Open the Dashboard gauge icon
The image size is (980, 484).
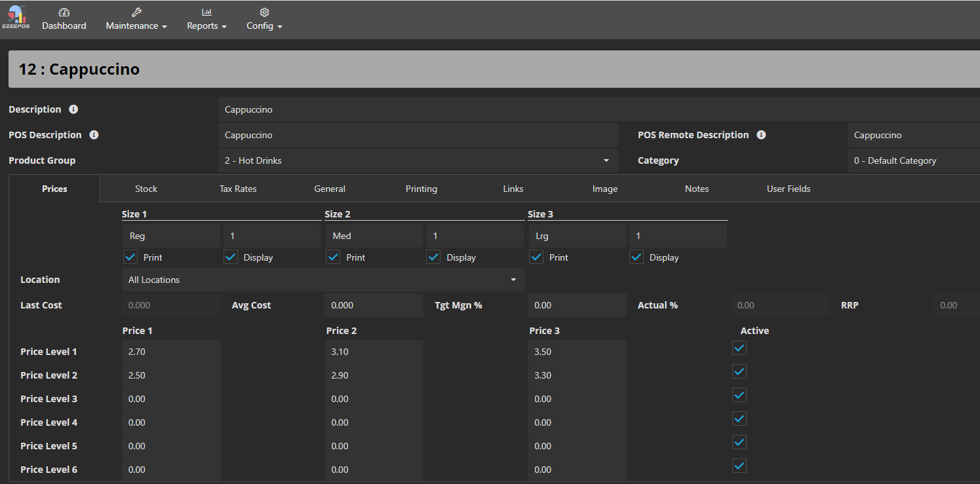(64, 12)
